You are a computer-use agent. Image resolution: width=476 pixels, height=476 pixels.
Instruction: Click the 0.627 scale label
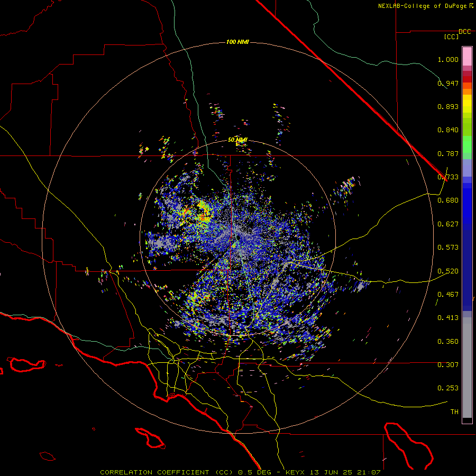click(448, 224)
